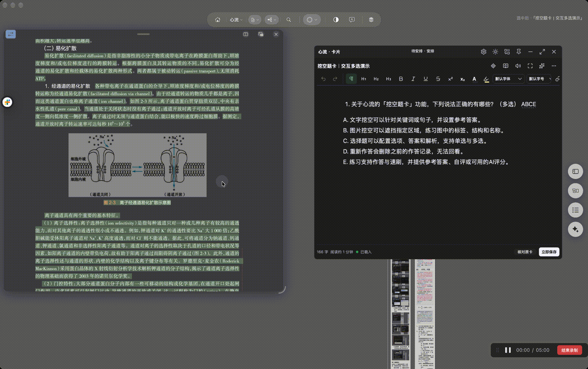Click the colorful floating plus button
The height and width of the screenshot is (369, 588).
7,102
